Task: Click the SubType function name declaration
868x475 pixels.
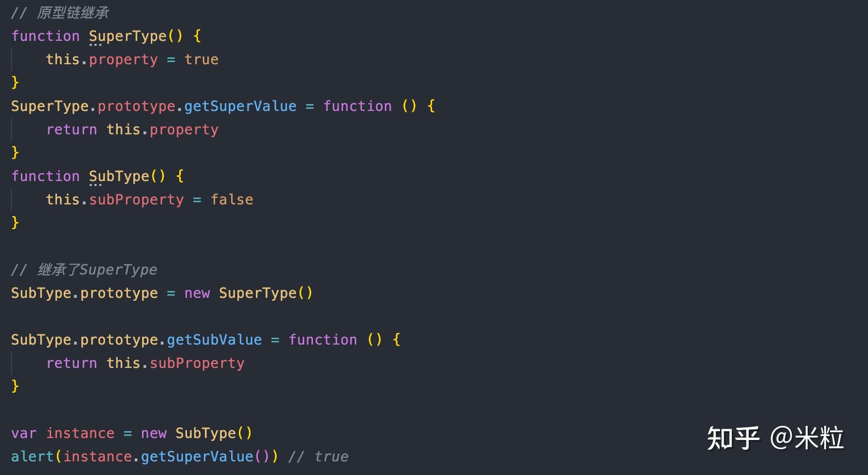Action: tap(119, 177)
